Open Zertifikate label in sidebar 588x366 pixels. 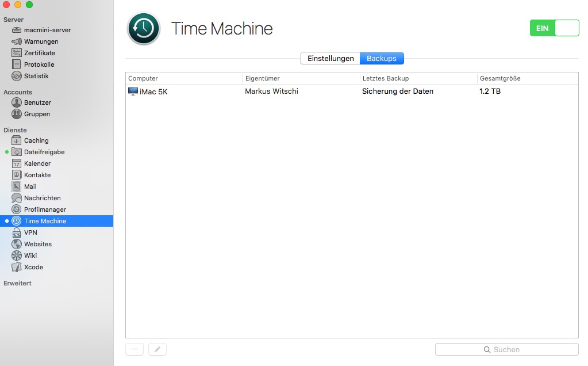(40, 53)
